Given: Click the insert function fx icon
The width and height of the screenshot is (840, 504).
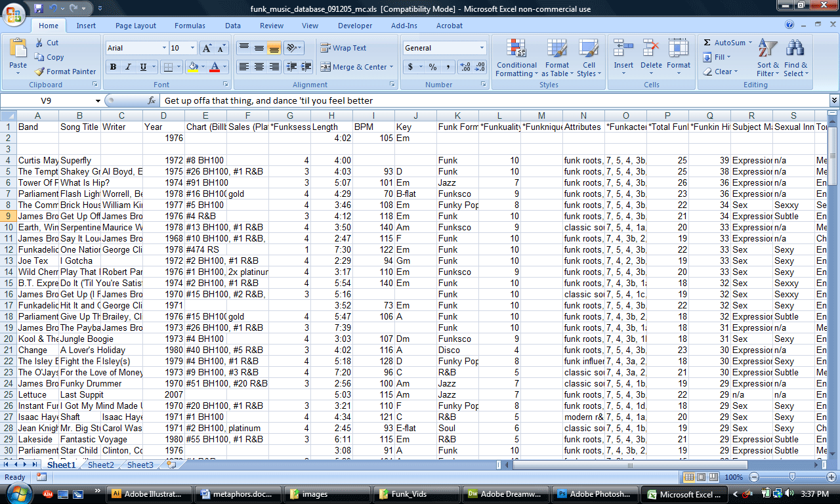Looking at the screenshot, I should [152, 100].
